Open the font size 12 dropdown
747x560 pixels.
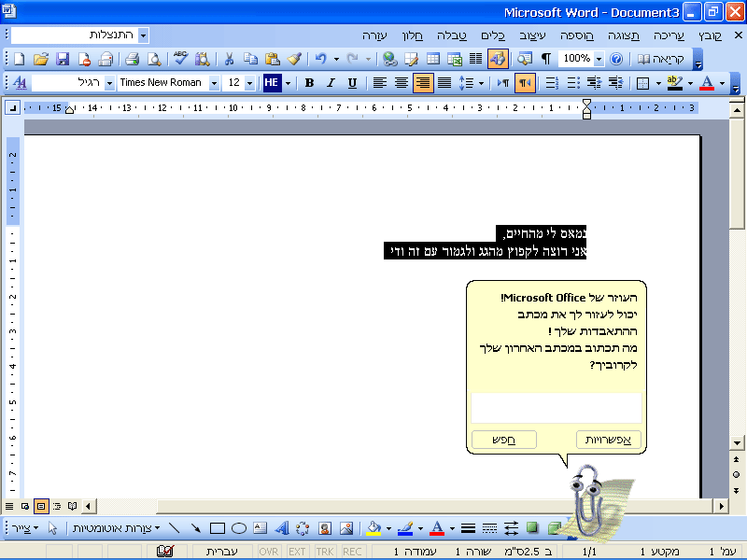[249, 83]
